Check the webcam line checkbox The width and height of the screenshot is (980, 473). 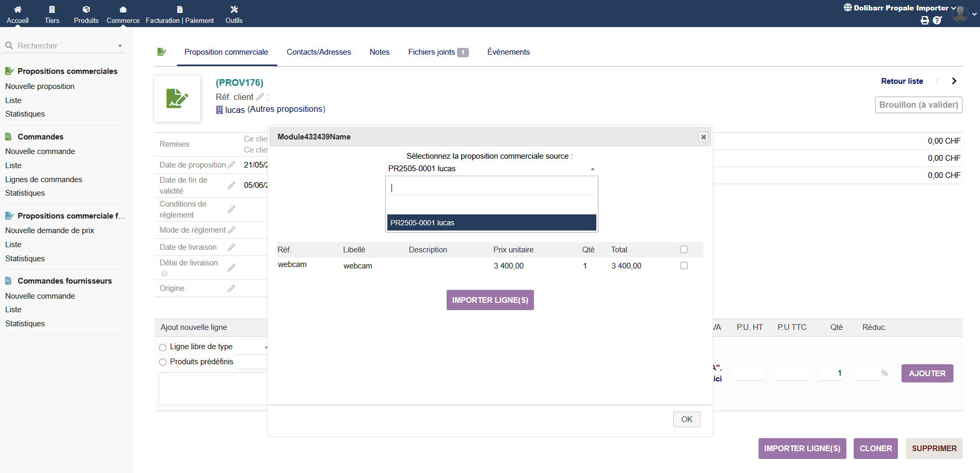point(684,265)
